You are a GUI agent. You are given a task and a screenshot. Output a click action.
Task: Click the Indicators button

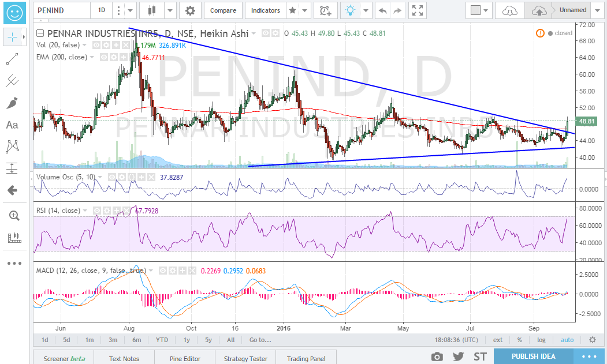click(265, 11)
